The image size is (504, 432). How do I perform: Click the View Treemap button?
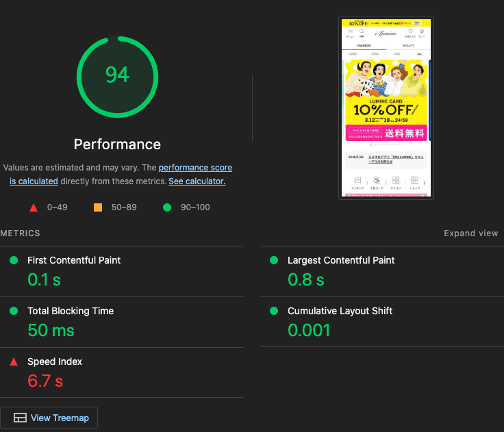[x=49, y=418]
